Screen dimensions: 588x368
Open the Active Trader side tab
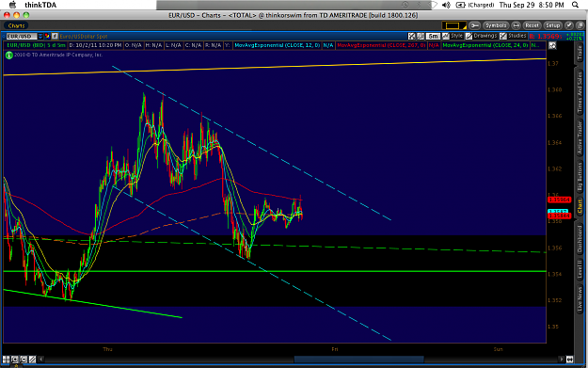point(580,138)
